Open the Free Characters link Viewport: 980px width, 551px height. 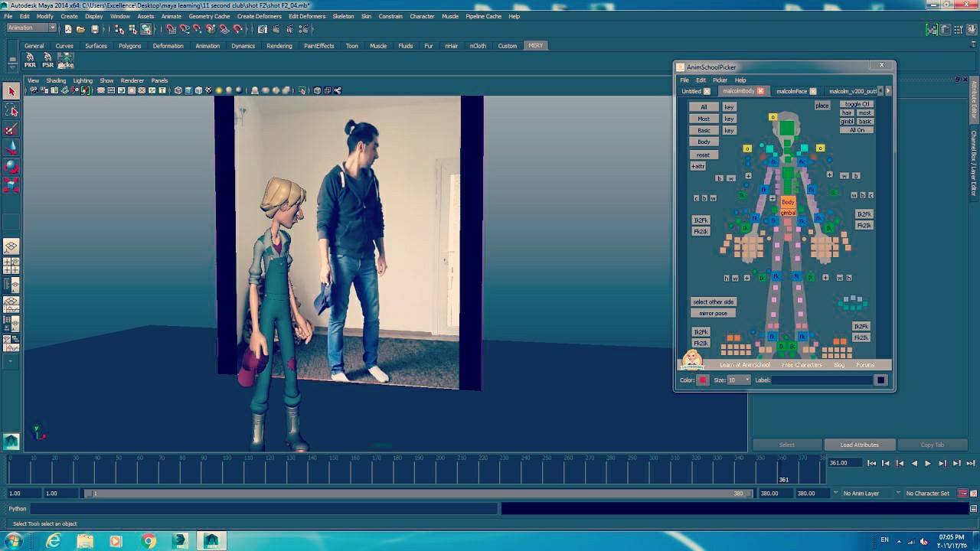pos(802,365)
